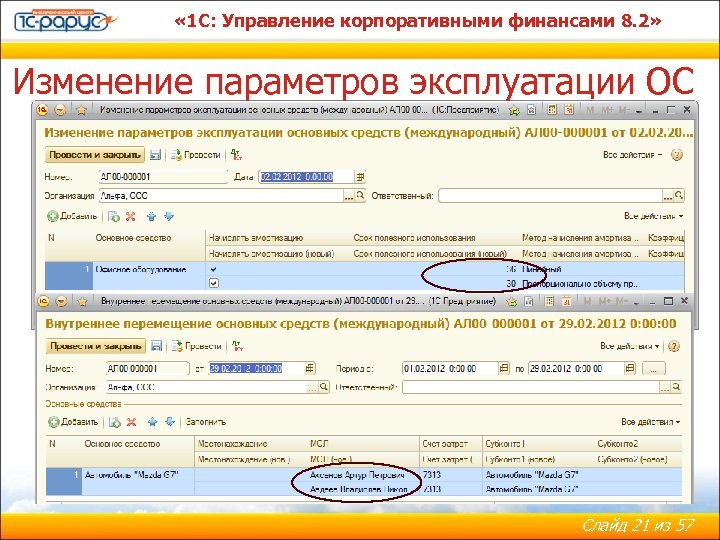Viewport: 720px width, 540px height.
Task: Open Ответственный selection ellipsis in Изменение параметров
Action: coord(668,196)
